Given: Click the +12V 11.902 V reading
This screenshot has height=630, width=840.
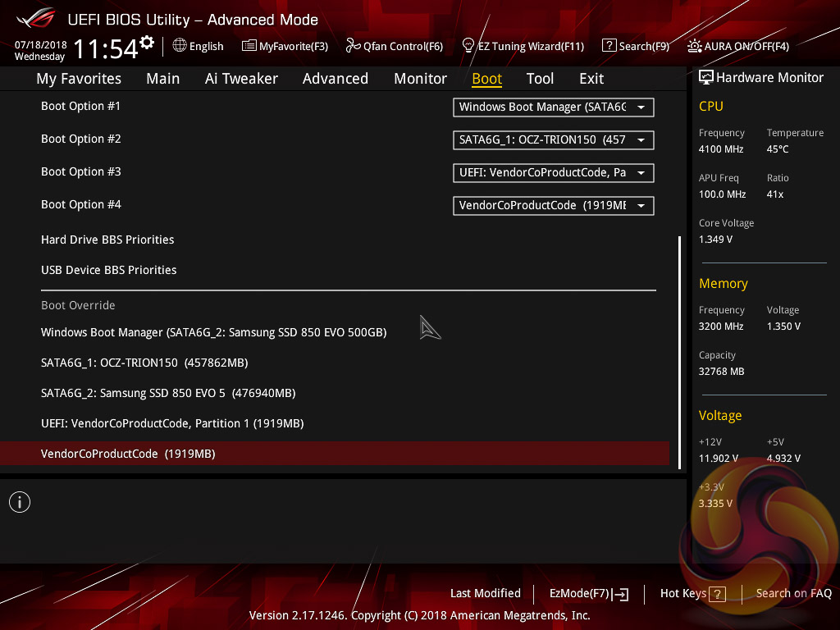Looking at the screenshot, I should [x=719, y=459].
